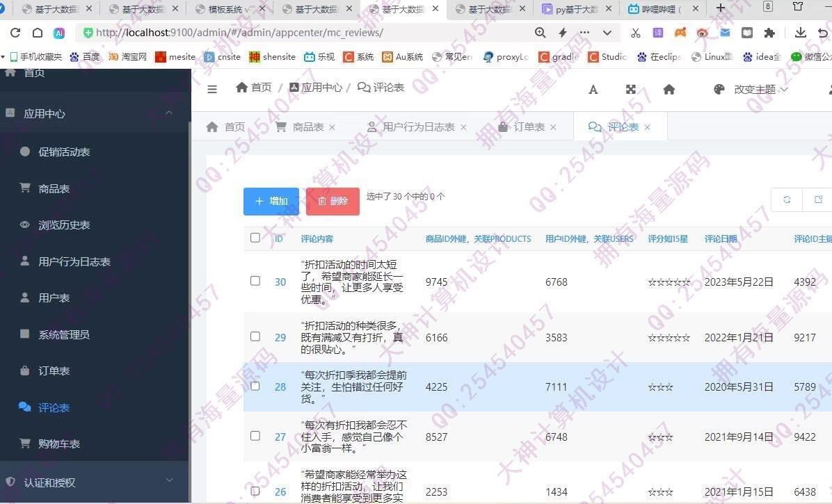Check the checkbox for row ID 30
This screenshot has height=504, width=832.
[x=255, y=281]
